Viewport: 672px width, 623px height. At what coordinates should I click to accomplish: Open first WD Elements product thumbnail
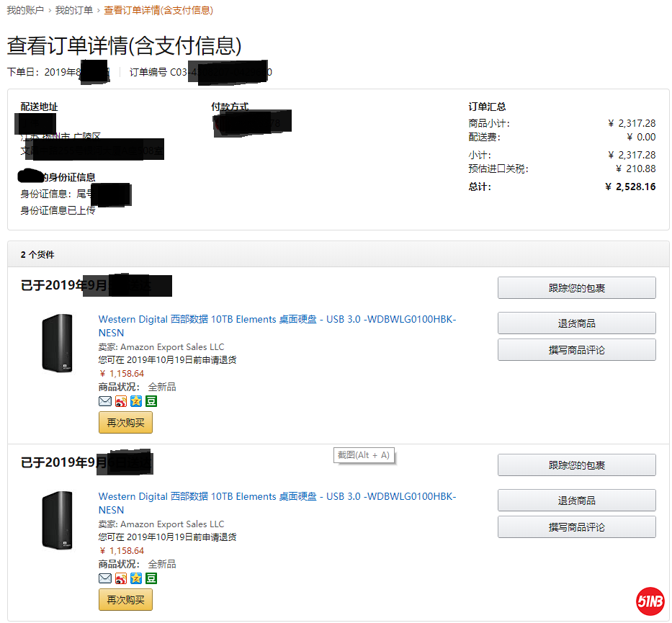pos(58,343)
